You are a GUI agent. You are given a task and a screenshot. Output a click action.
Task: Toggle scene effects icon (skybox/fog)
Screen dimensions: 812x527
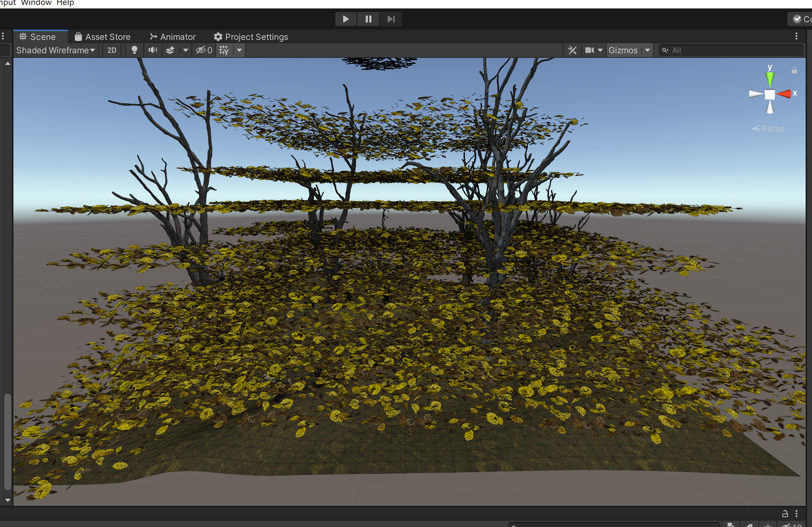[x=171, y=50]
